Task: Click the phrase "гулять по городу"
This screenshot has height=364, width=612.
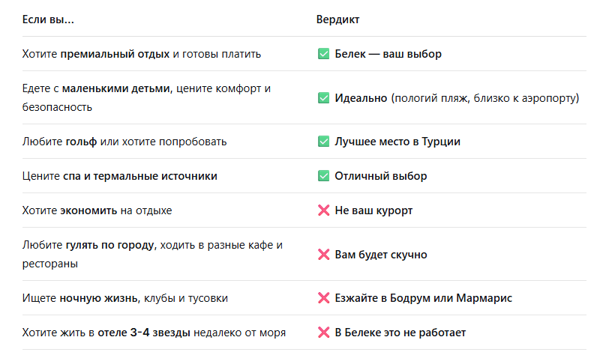Action: click(109, 245)
